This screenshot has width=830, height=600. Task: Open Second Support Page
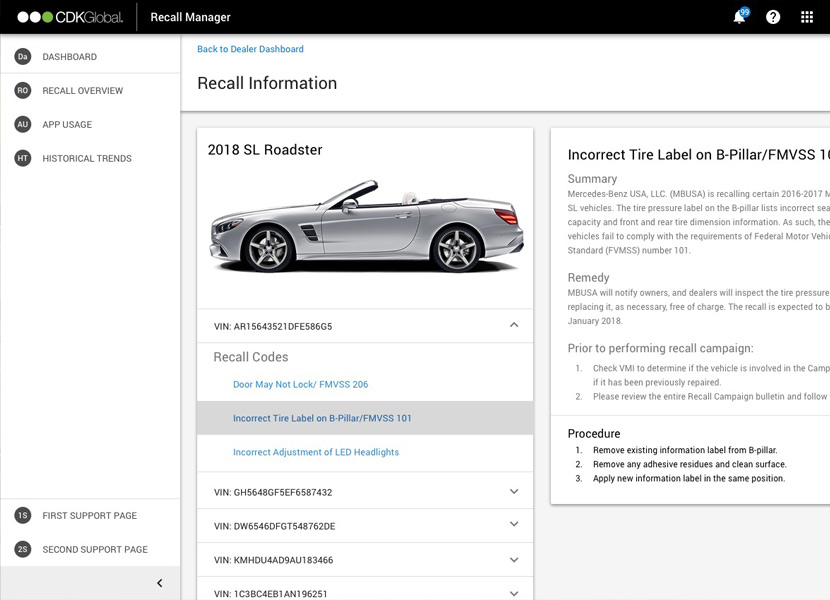90,549
